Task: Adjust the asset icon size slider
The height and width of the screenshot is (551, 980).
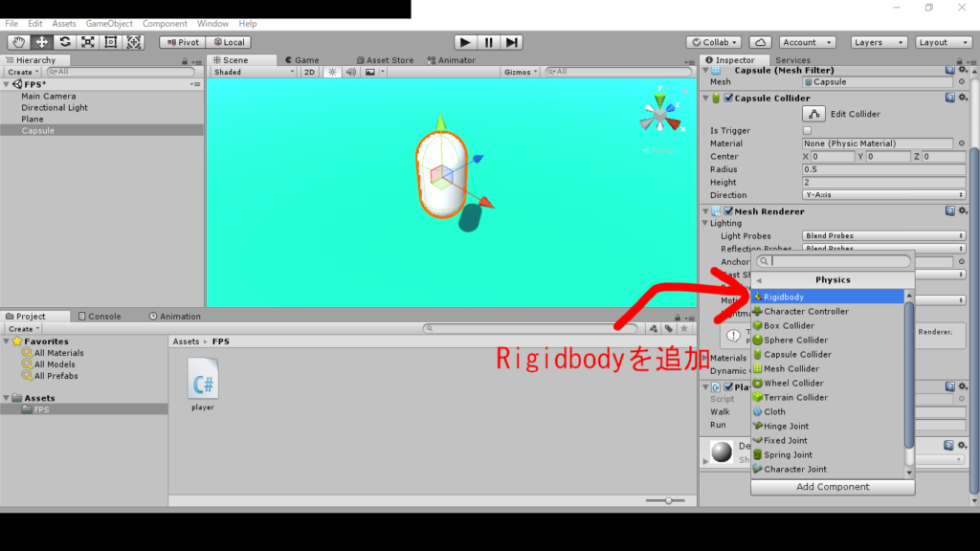Action: [x=669, y=500]
